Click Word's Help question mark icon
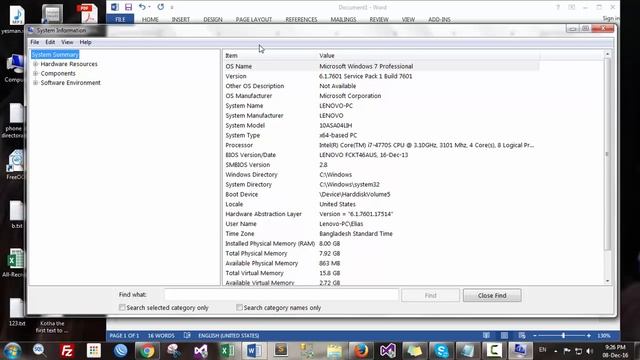The image size is (640, 360). click(558, 7)
